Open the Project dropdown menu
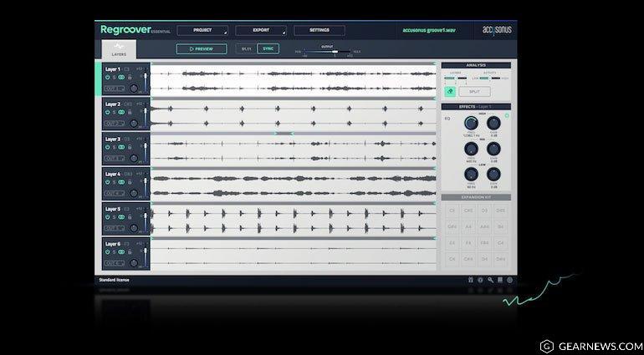Viewport: 644px width, 355px height. pyautogui.click(x=202, y=30)
